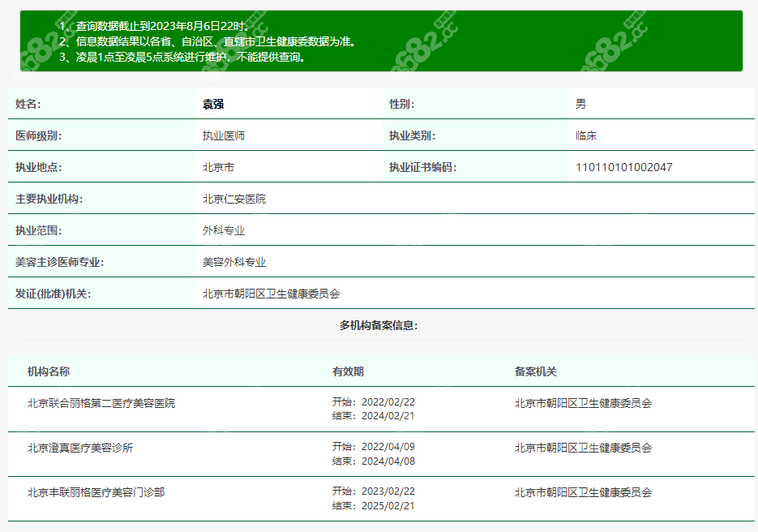Image resolution: width=758 pixels, height=532 pixels.
Task: Click 备案机关 for 北京丰联丽格医疗美容门诊部
Action: pos(583,492)
